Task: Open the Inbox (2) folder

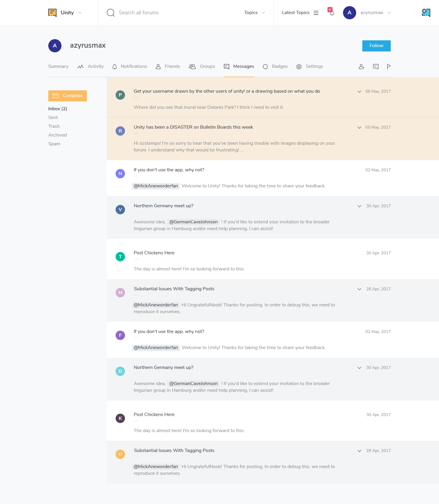Action: (58, 109)
